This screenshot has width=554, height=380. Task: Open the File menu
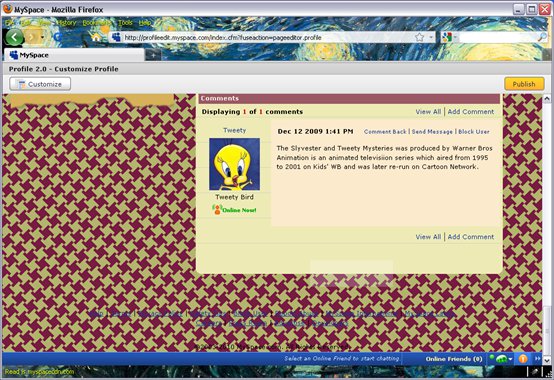tap(9, 23)
